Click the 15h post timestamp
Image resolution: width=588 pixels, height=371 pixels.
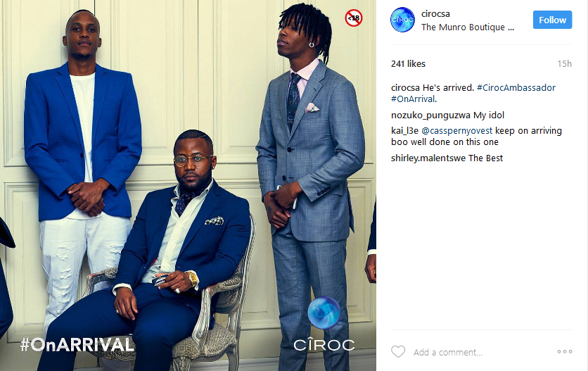[x=564, y=64]
